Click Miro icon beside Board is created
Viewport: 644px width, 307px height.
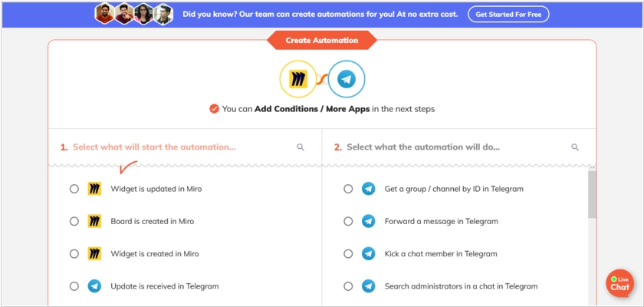tap(94, 221)
